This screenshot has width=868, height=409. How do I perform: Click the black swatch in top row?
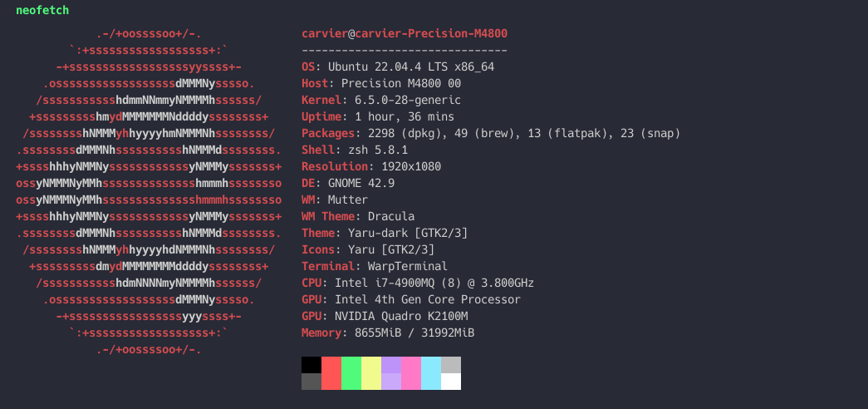click(x=311, y=365)
